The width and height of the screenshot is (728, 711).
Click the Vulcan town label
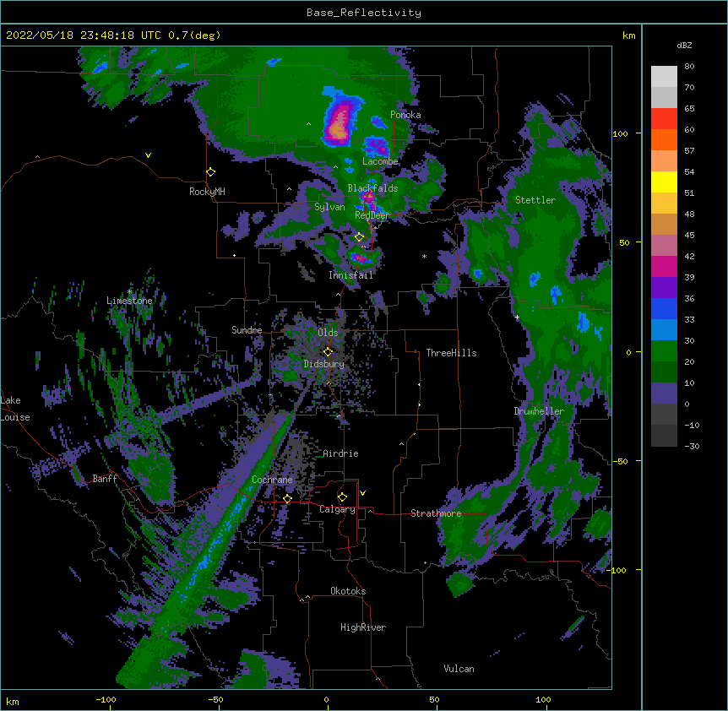pyautogui.click(x=459, y=669)
